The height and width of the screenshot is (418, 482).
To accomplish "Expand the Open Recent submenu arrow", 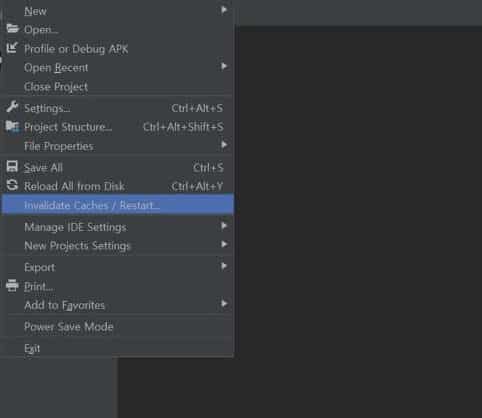I will tap(224, 66).
